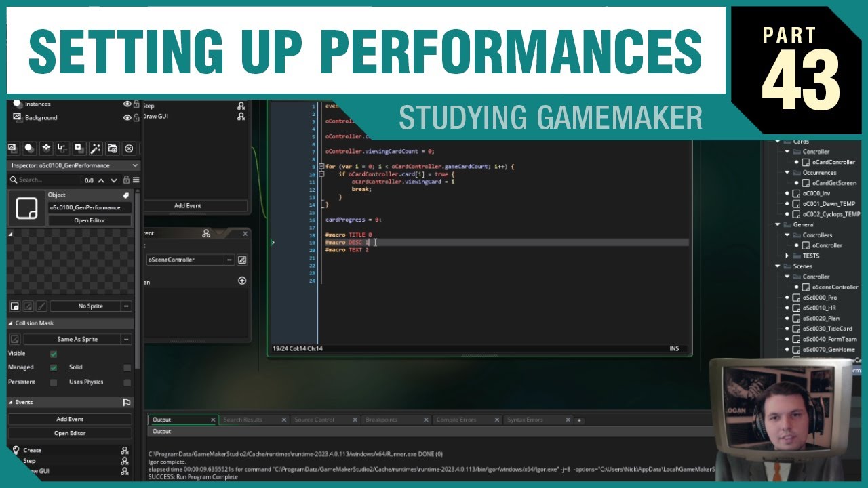Uncheck the Visible checkbox
The height and width of the screenshot is (488, 868).
tap(54, 354)
